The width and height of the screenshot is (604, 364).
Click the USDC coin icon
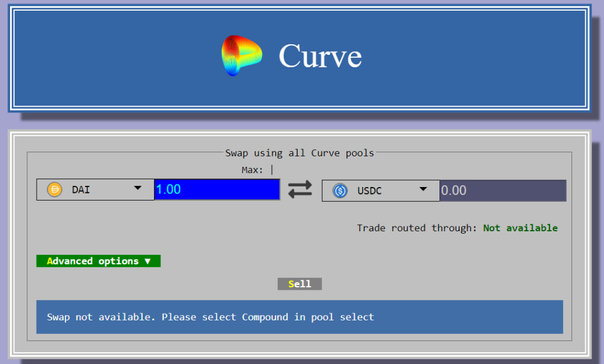coord(340,191)
